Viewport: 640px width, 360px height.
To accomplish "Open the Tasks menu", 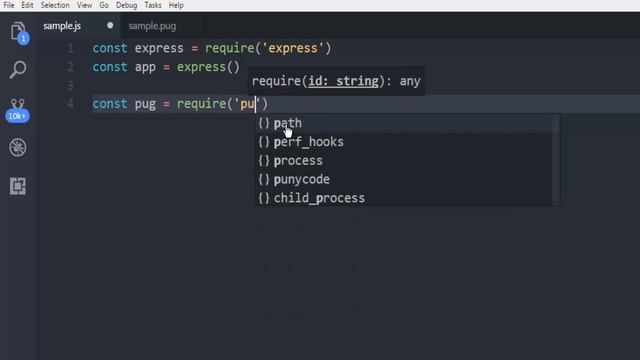I will (153, 5).
